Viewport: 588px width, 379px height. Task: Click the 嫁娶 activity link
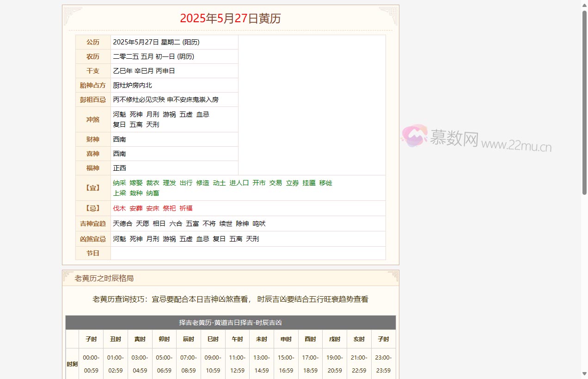136,183
